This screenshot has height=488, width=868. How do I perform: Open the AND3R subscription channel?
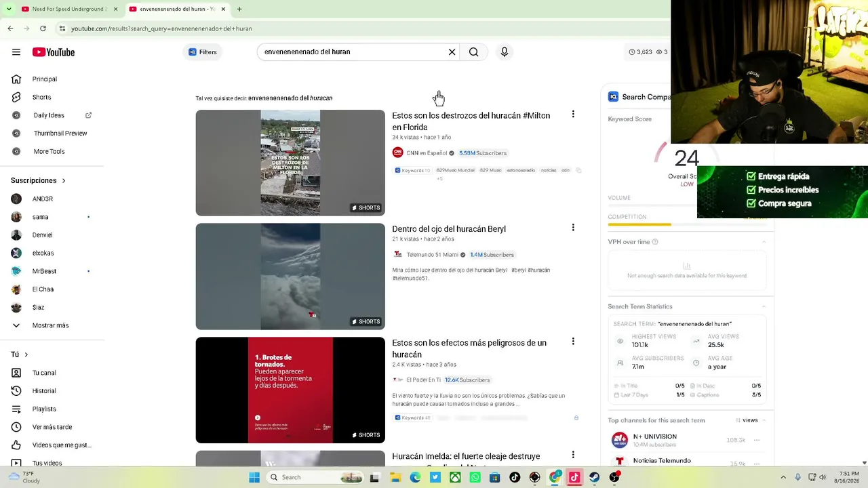pos(43,199)
